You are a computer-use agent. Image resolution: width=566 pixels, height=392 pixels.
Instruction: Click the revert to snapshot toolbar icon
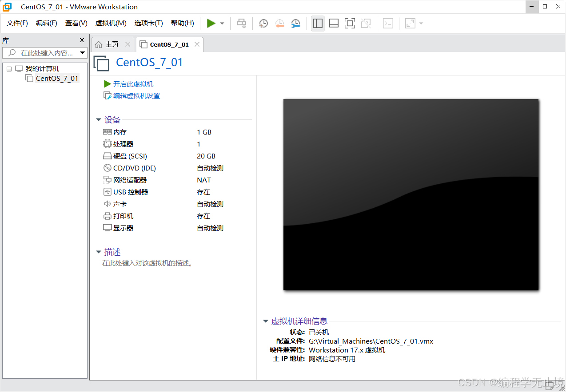point(279,24)
